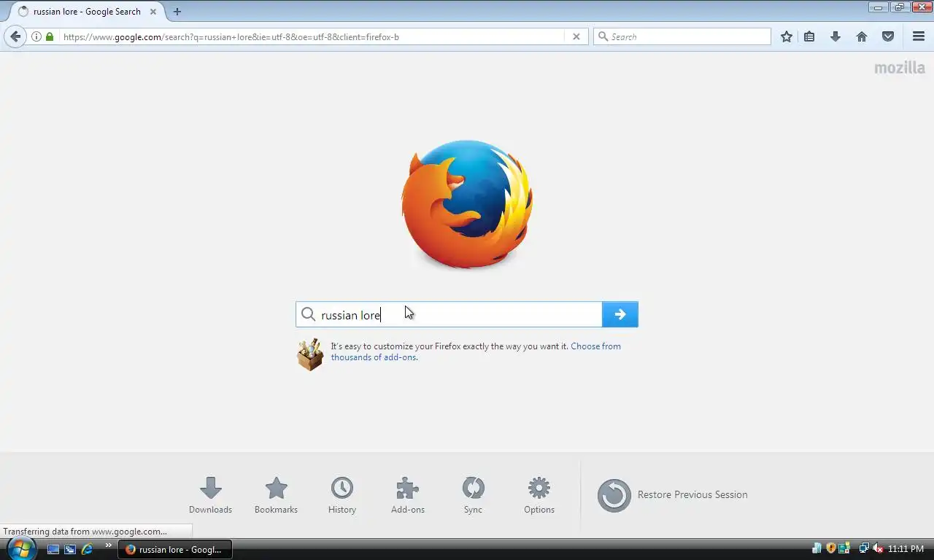Screen dimensions: 934x560
Task: Open Sync from start page
Action: pos(473,495)
